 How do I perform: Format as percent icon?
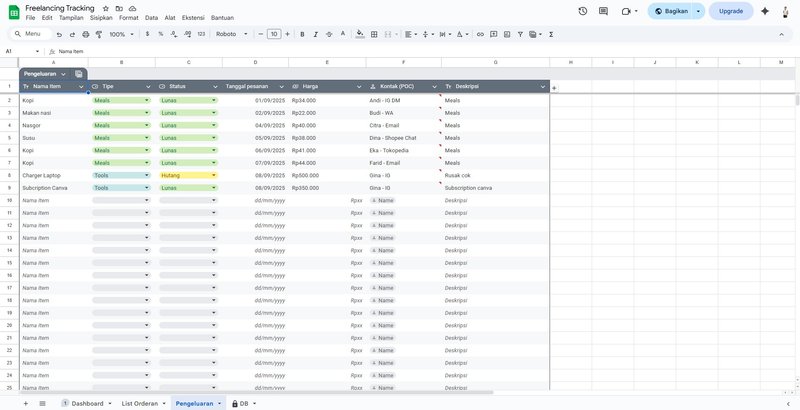tap(161, 34)
